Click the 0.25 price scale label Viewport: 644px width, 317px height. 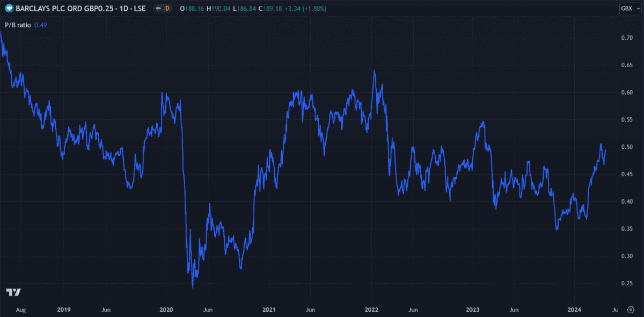tap(626, 283)
